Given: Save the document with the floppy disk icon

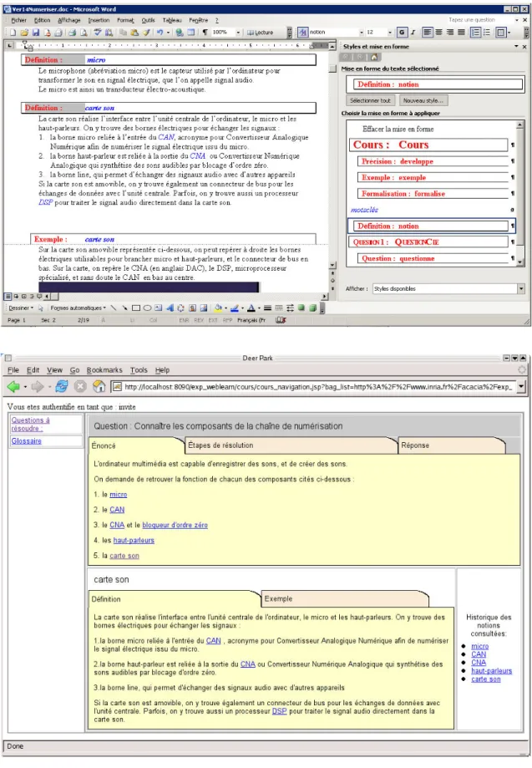Looking at the screenshot, I should (36, 33).
